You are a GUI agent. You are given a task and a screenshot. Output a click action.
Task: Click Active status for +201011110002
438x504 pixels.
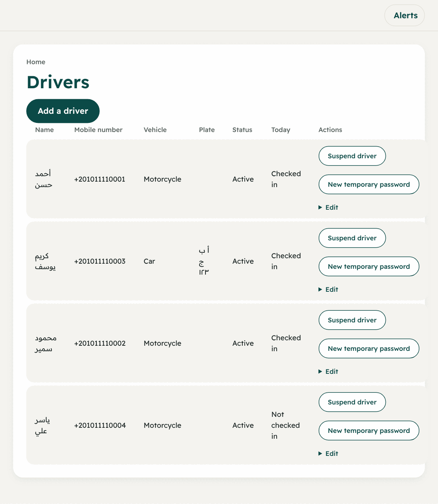pyautogui.click(x=243, y=344)
